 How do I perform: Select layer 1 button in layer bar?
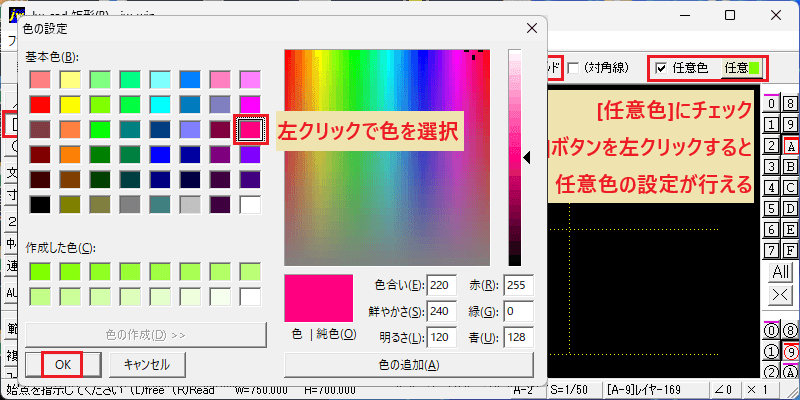771,124
